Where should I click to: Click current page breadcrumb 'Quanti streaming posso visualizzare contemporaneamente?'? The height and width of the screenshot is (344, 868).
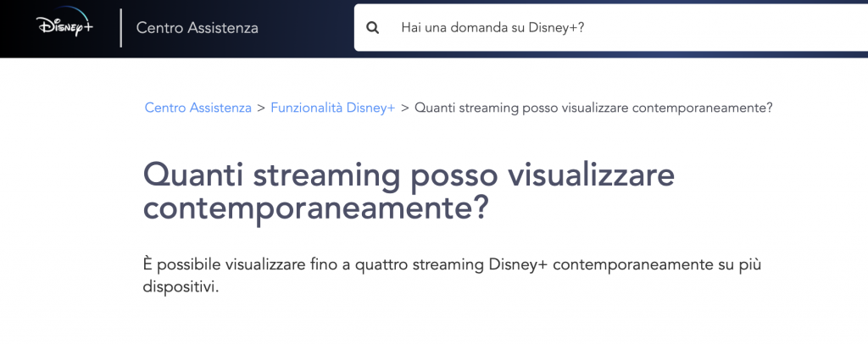(593, 108)
